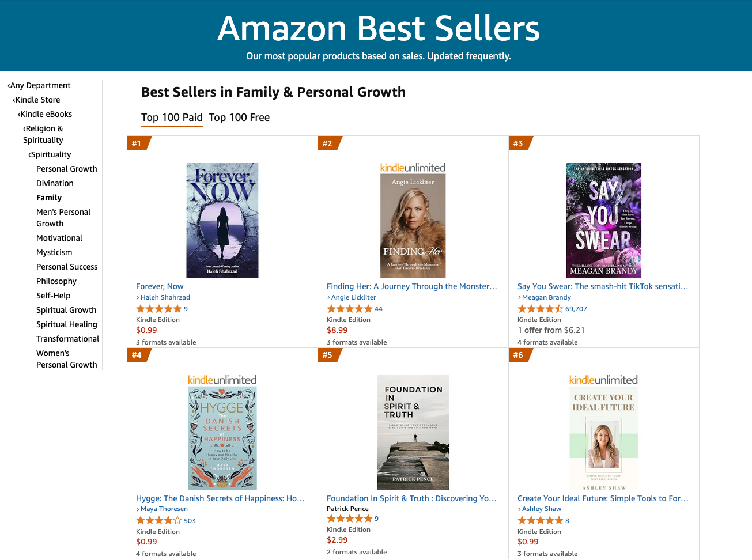Viewport: 752px width, 560px height.
Task: Open the Meagan Brandy author link
Action: click(546, 297)
